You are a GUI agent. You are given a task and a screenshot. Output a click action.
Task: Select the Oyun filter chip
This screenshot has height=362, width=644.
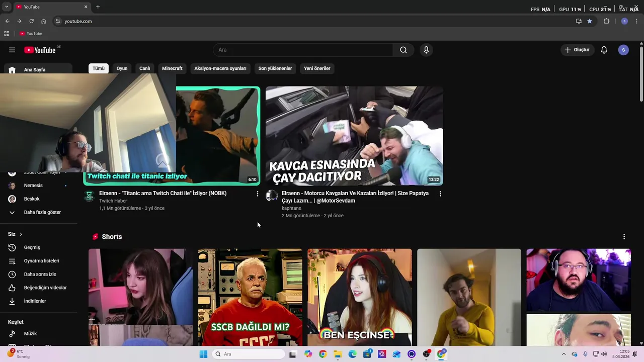click(x=122, y=68)
